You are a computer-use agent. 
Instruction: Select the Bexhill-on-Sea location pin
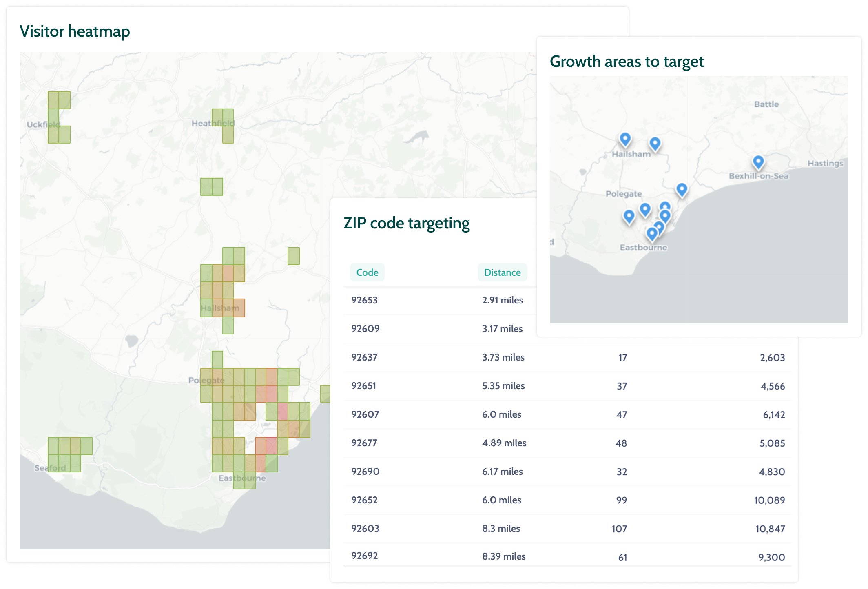click(x=758, y=162)
